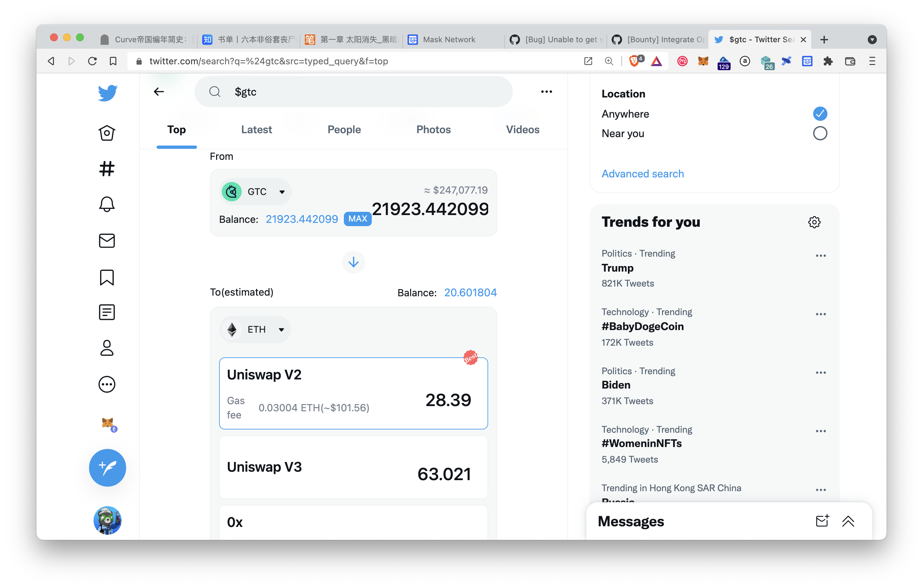Screen dimensions: 923x588
Task: Open the ETH token dropdown
Action: click(255, 329)
